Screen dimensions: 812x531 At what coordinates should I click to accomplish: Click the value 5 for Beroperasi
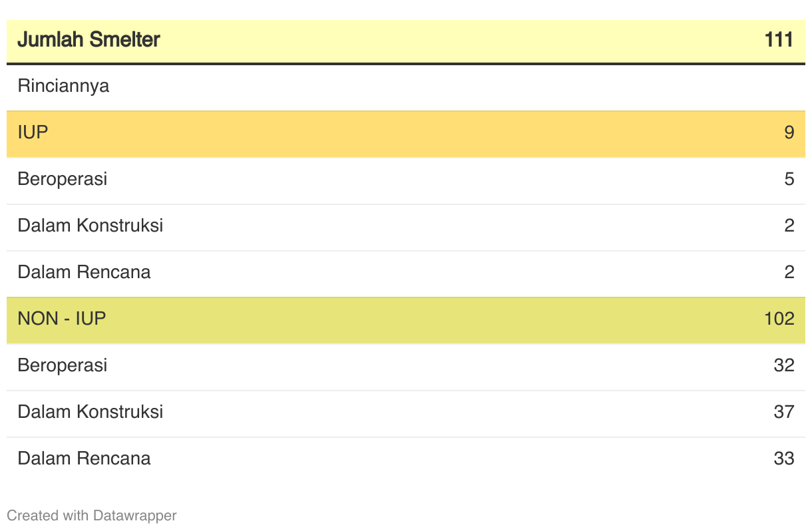(x=789, y=179)
